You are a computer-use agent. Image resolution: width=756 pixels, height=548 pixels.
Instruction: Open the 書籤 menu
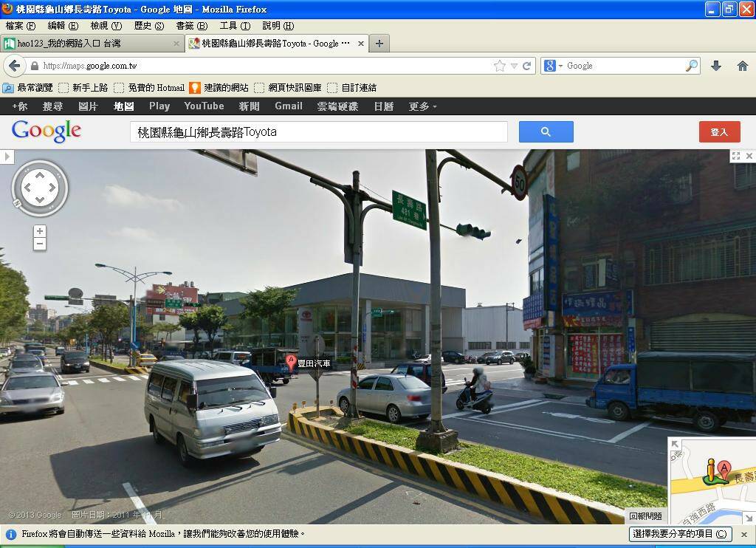[191, 26]
